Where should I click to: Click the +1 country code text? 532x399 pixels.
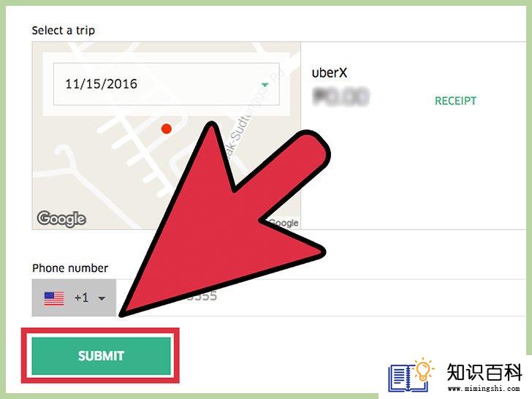(81, 298)
